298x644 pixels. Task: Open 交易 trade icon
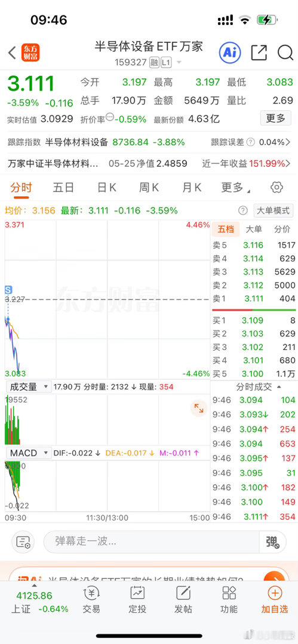pyautogui.click(x=91, y=600)
